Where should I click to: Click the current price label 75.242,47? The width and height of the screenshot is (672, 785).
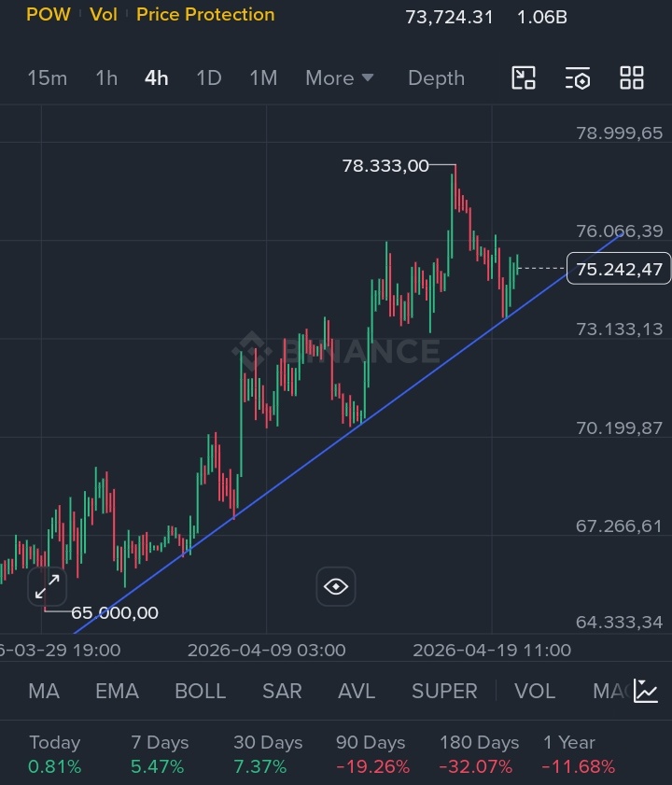click(x=619, y=270)
